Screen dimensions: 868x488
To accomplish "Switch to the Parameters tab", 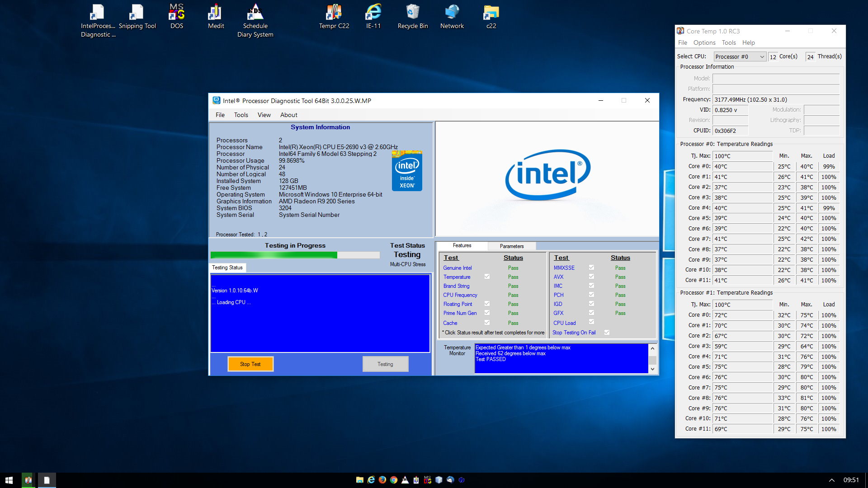I will [511, 246].
